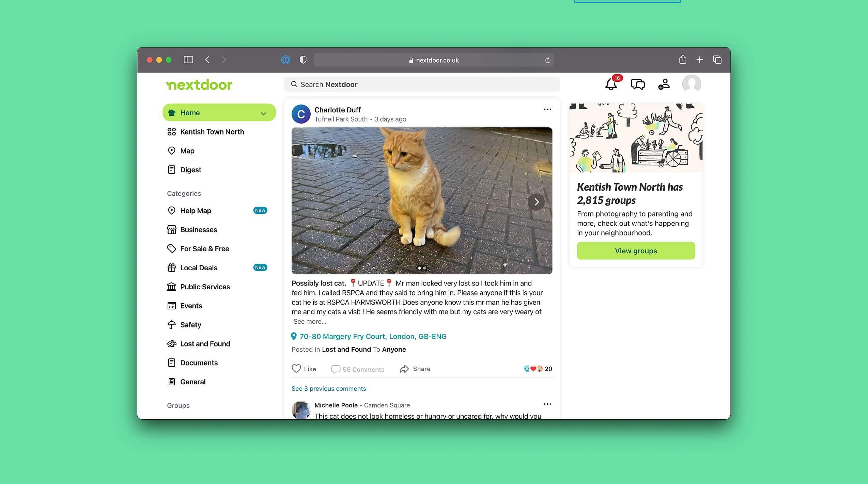Click the Safari sidebar toggle icon
Image resolution: width=868 pixels, height=484 pixels.
click(188, 60)
